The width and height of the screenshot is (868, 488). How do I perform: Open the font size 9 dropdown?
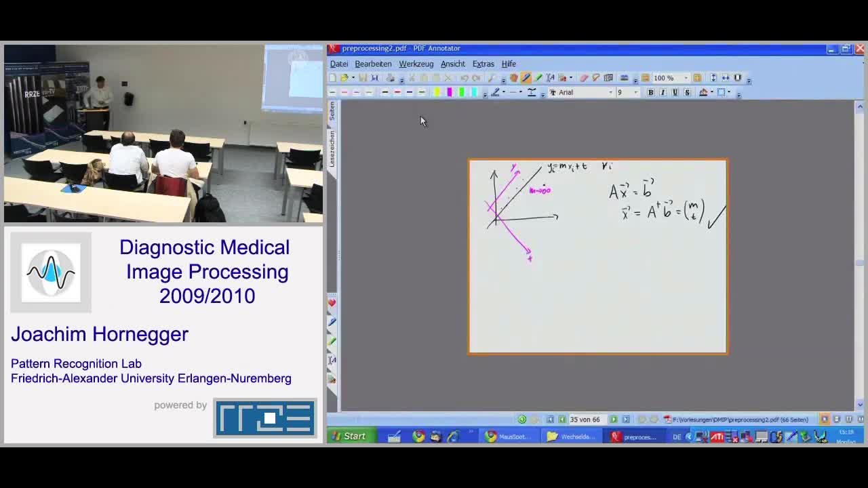635,92
